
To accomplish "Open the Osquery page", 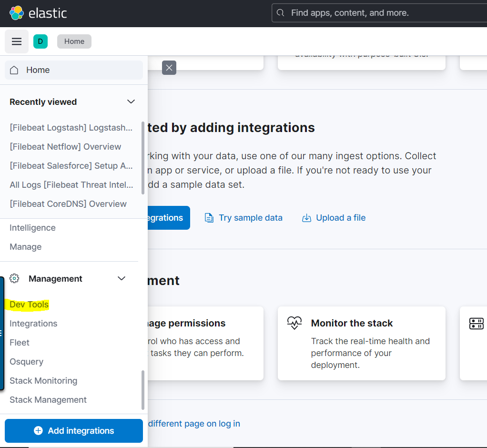I will [26, 361].
